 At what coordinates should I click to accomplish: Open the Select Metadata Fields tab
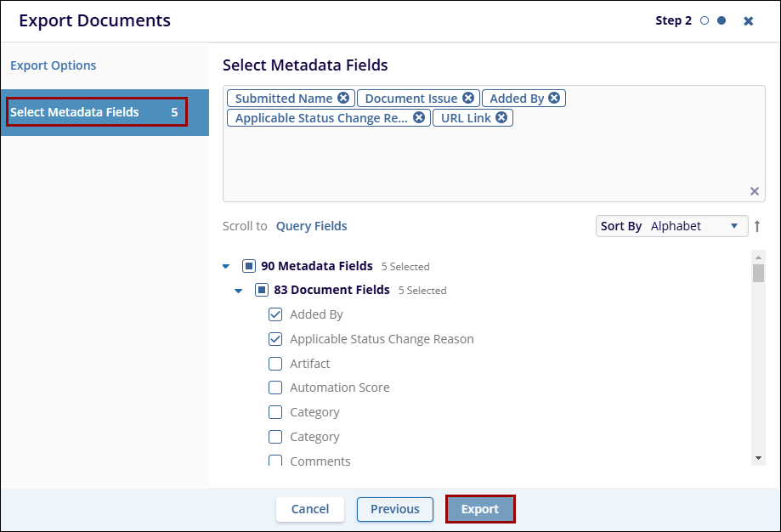(x=95, y=112)
